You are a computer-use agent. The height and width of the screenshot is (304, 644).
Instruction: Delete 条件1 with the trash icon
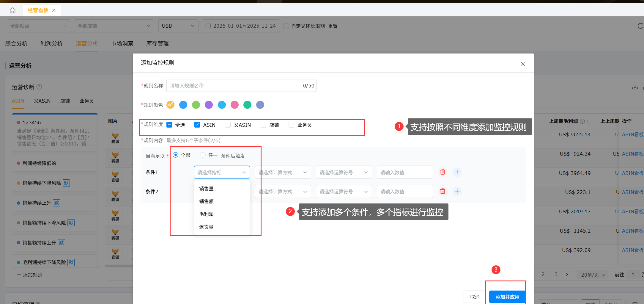pos(443,172)
